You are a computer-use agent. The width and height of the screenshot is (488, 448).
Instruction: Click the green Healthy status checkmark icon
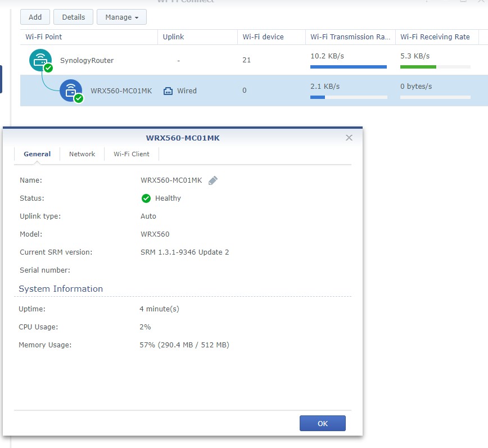pos(146,198)
